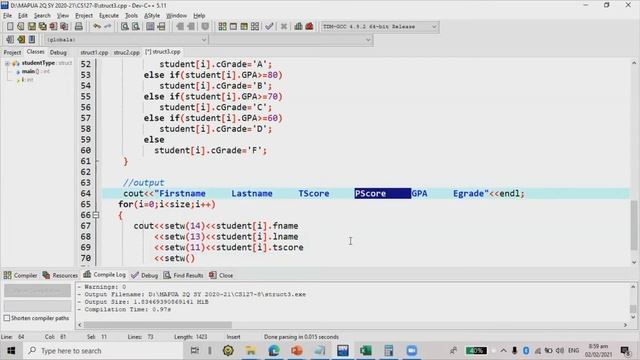Click the Undo arrow icon
Screen dimensions: 640x360
pos(97,27)
